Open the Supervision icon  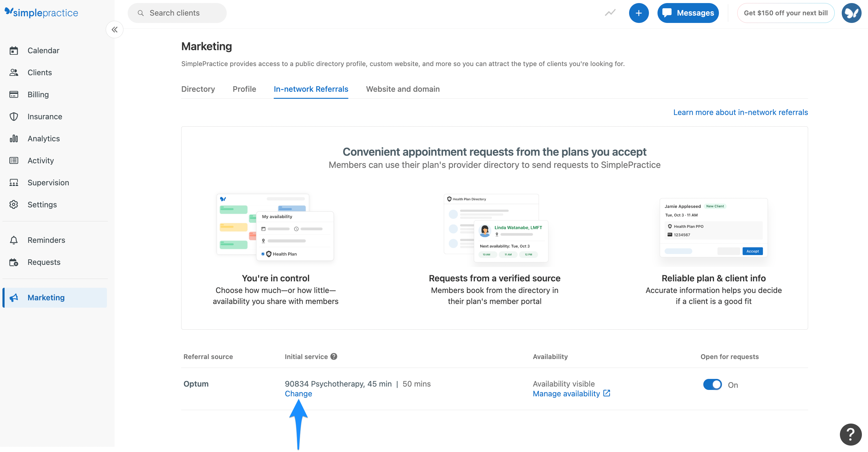(14, 183)
